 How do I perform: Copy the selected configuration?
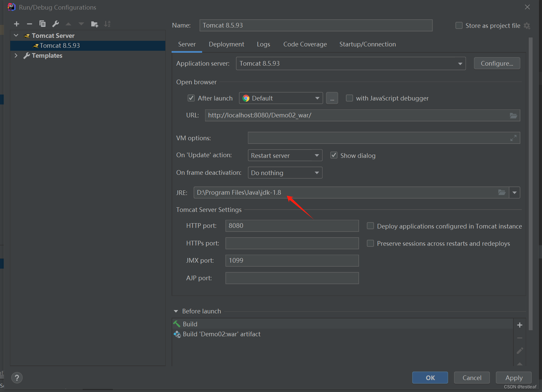42,24
